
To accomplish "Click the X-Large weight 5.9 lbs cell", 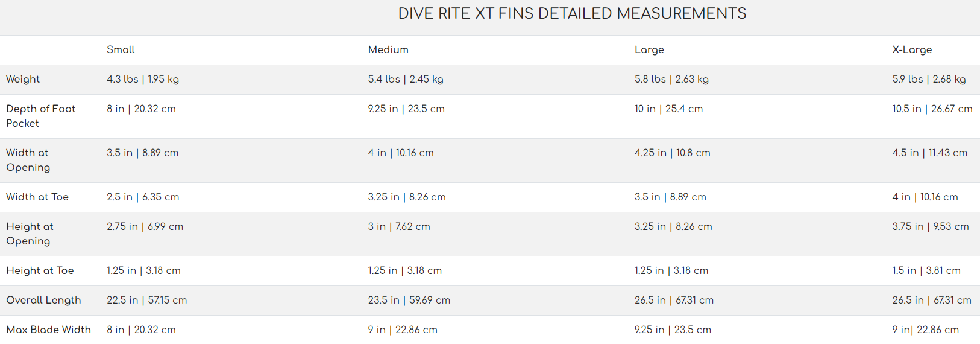I will pos(929,80).
